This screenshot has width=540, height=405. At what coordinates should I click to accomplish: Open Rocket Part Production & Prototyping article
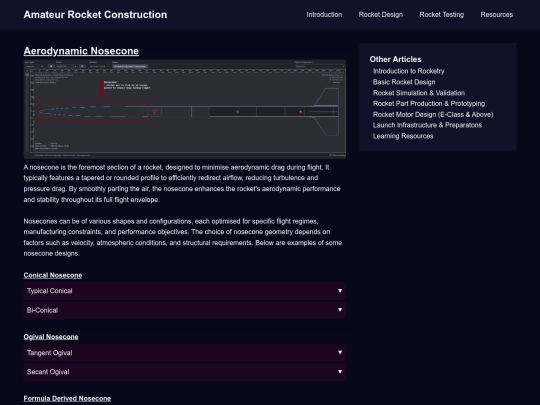(429, 104)
